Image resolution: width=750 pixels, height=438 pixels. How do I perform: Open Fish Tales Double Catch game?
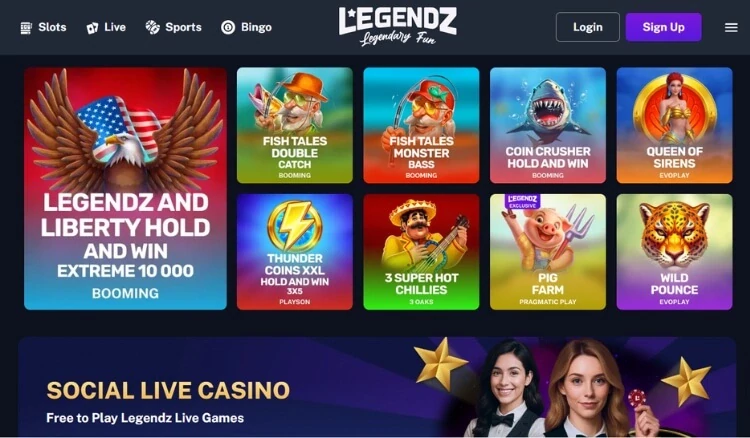click(x=295, y=125)
